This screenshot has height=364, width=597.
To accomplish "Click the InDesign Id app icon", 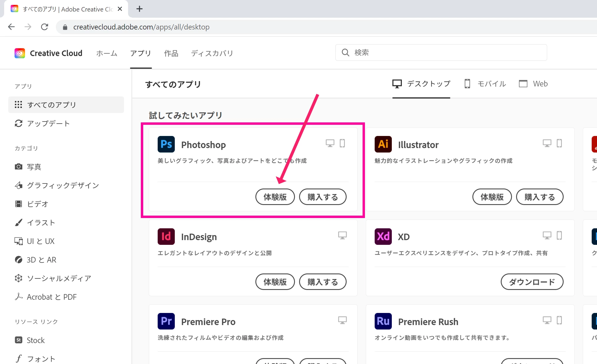I will pos(166,237).
